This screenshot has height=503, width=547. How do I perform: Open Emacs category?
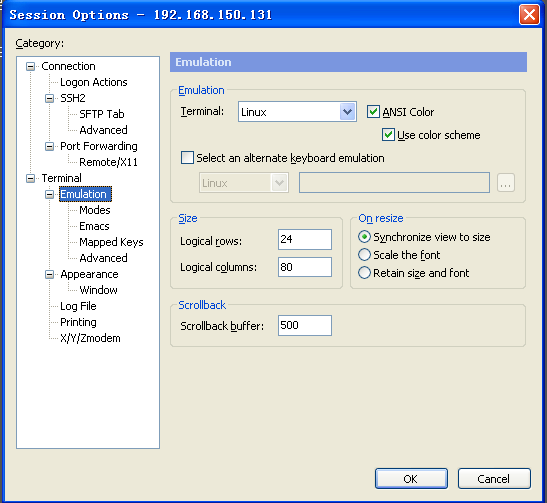coord(94,226)
